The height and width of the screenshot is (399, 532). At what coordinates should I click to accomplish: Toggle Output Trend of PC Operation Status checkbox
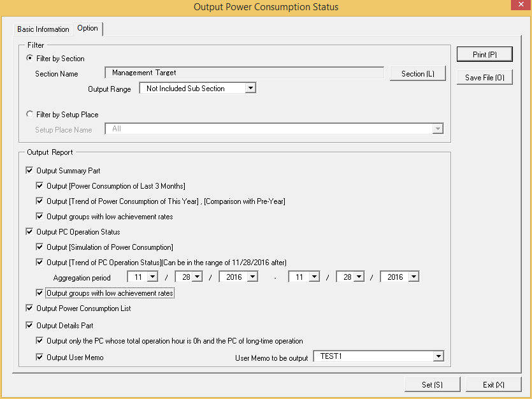40,262
